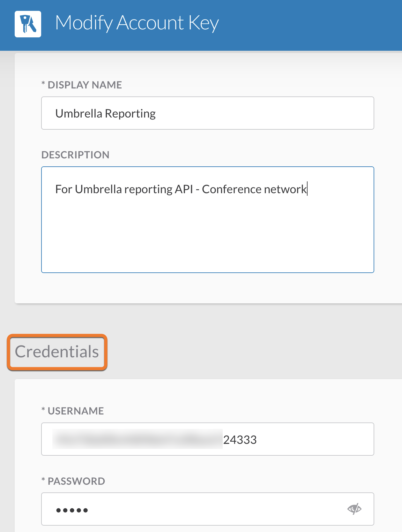
Task: Click the account key icon in header
Action: point(28,24)
